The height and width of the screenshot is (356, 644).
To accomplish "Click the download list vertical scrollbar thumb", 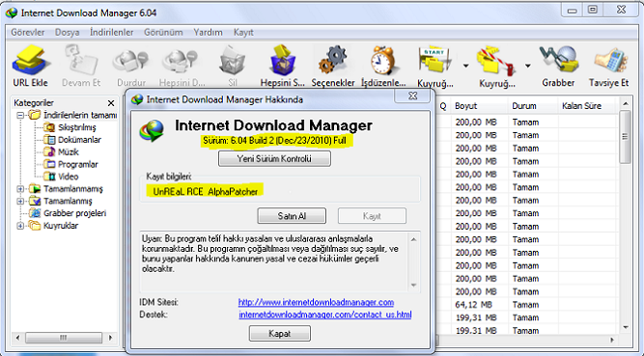I will tap(625, 137).
